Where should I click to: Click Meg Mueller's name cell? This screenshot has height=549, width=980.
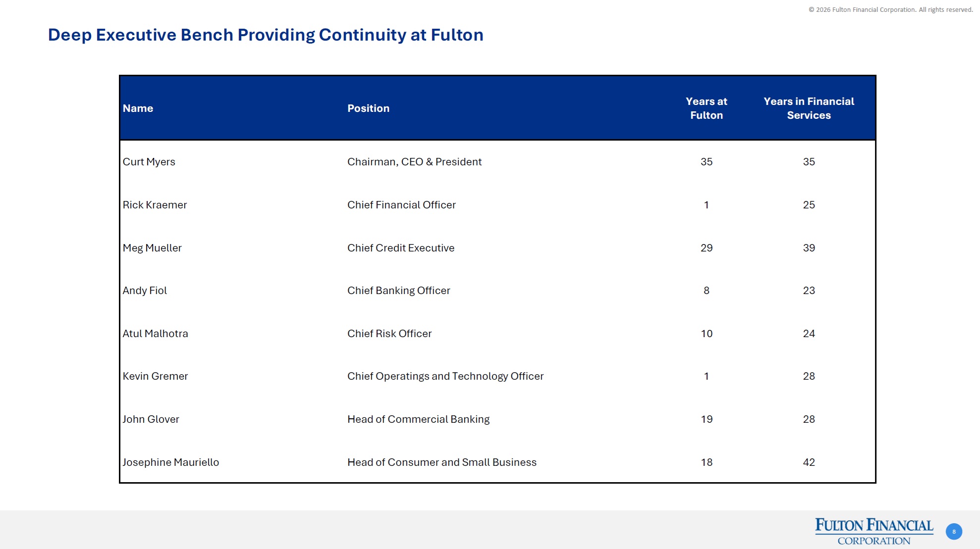click(x=152, y=248)
